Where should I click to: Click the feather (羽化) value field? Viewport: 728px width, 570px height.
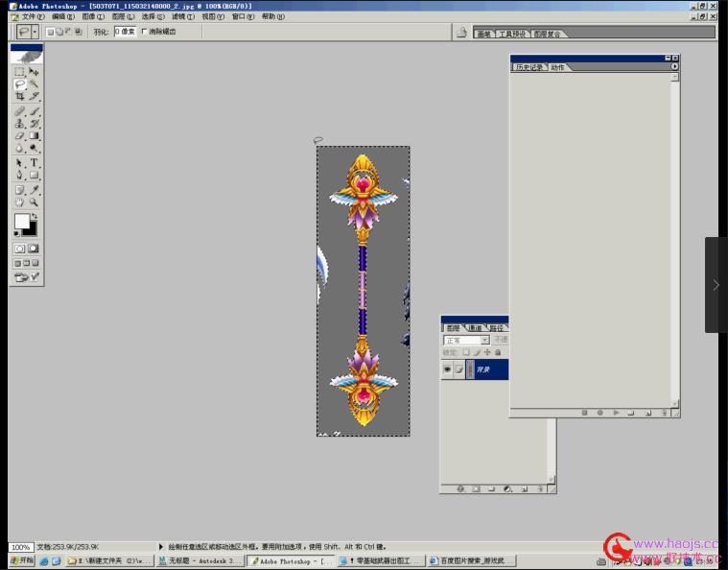125,32
